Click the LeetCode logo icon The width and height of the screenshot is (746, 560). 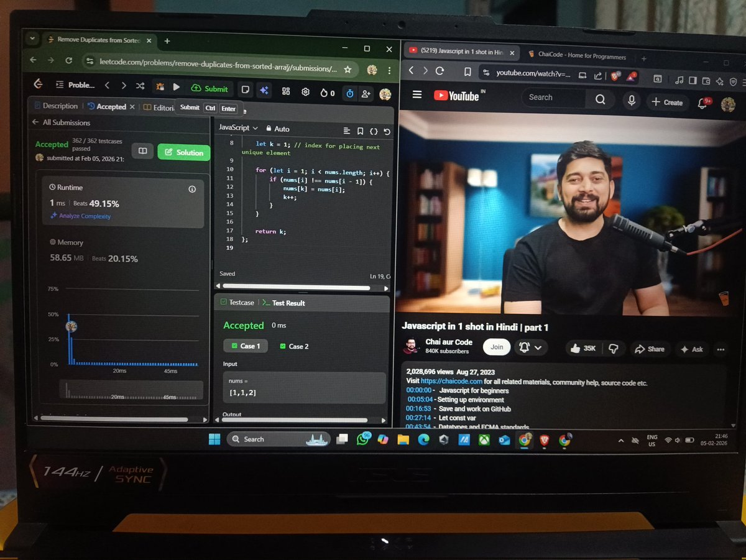click(38, 85)
